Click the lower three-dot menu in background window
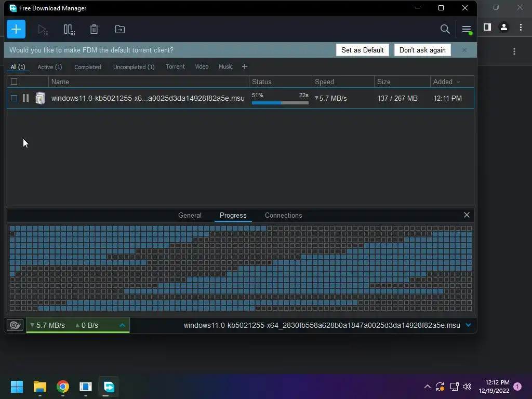The image size is (532, 399). point(514,51)
